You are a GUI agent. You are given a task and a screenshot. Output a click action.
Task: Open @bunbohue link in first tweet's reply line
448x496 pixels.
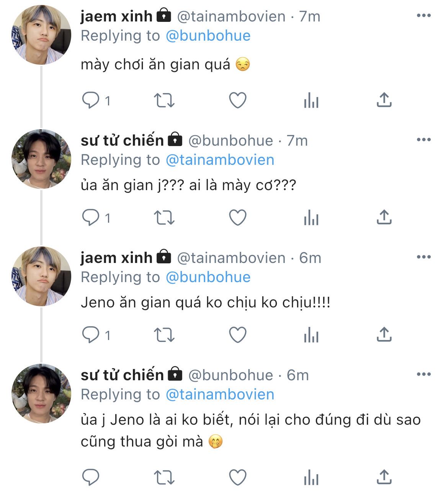pyautogui.click(x=208, y=36)
